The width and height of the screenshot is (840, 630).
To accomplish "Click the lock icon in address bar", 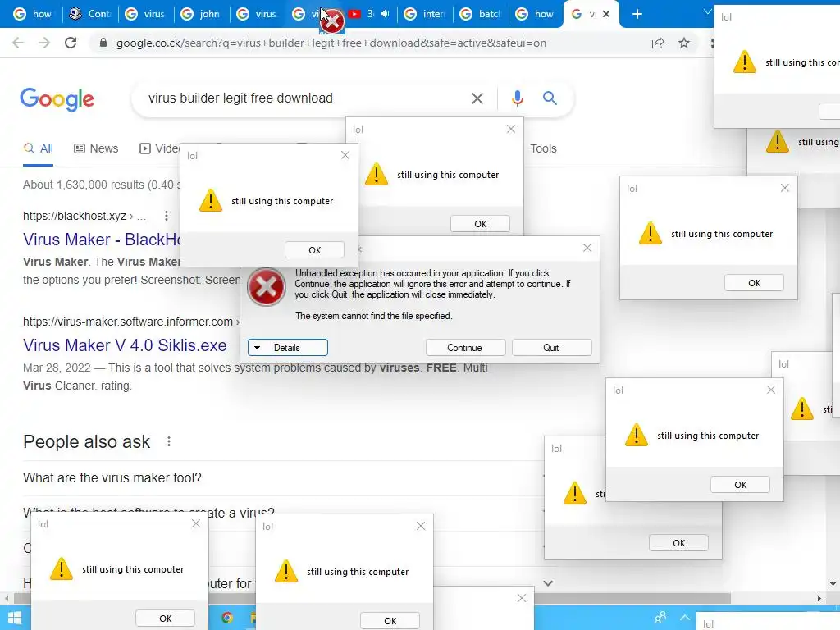I will (103, 43).
